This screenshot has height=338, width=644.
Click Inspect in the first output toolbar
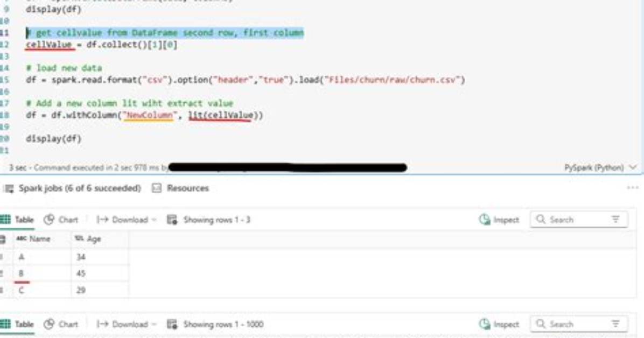pos(499,220)
